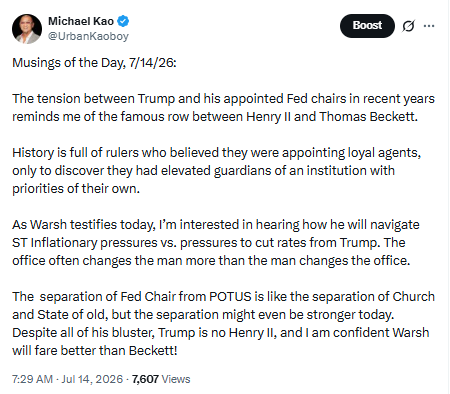Click the 7:29 AM timestamp
Image resolution: width=450 pixels, height=394 pixels.
pyautogui.click(x=32, y=379)
